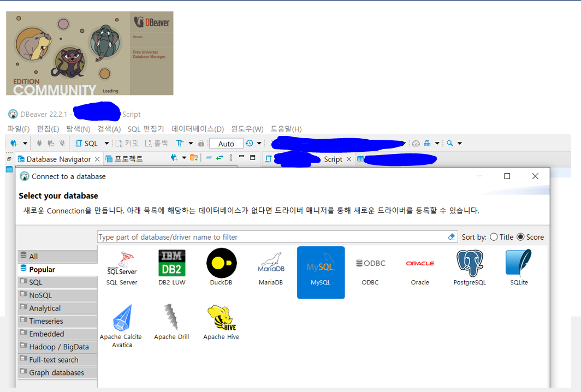This screenshot has width=581, height=392.
Task: Select the NoSQL category
Action: point(57,295)
